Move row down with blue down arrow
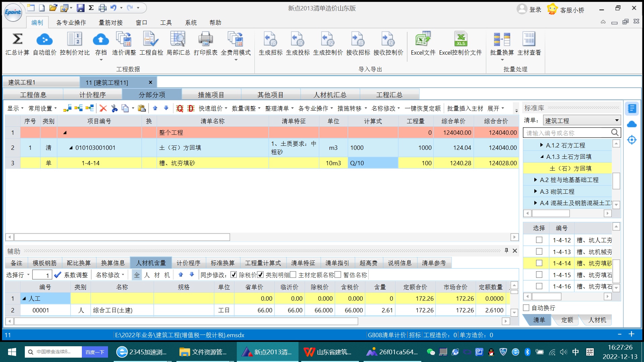Screen dimensions: 644x362 click(166, 108)
